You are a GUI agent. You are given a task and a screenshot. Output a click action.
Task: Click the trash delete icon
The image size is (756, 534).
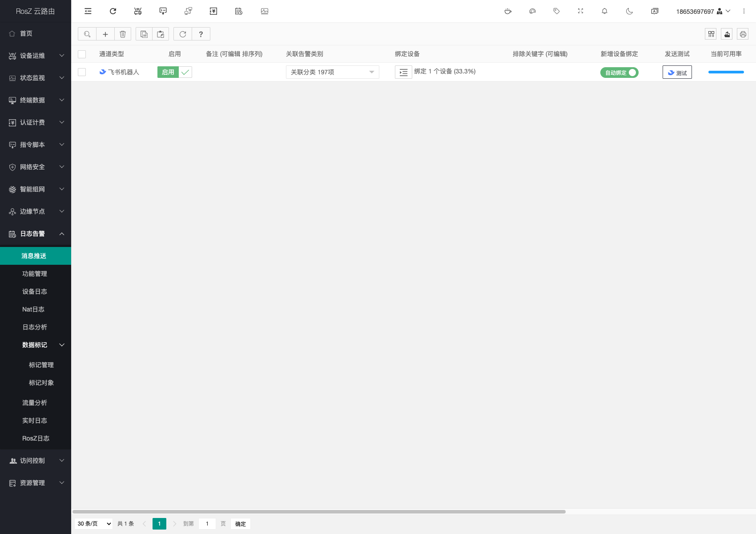click(123, 34)
